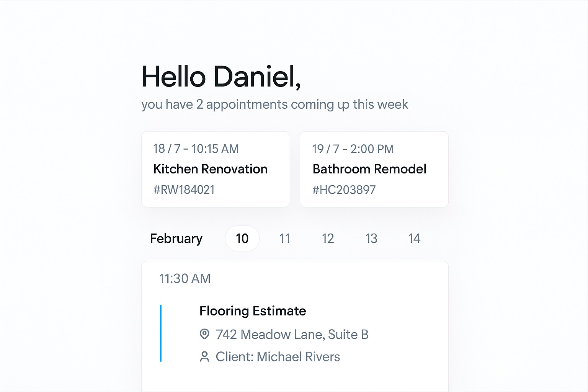Screen dimensions: 588x392
Task: Open the Kitchen Renovation appointment title
Action: pyautogui.click(x=210, y=169)
